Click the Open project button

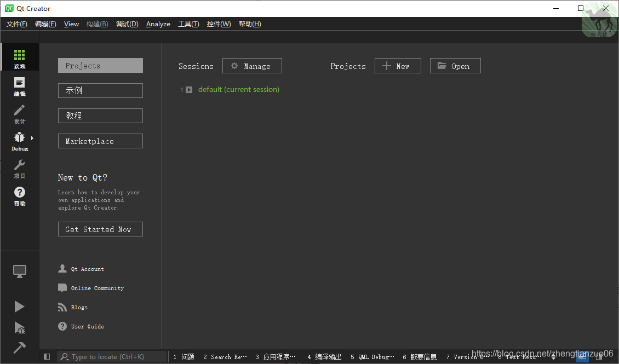(455, 66)
